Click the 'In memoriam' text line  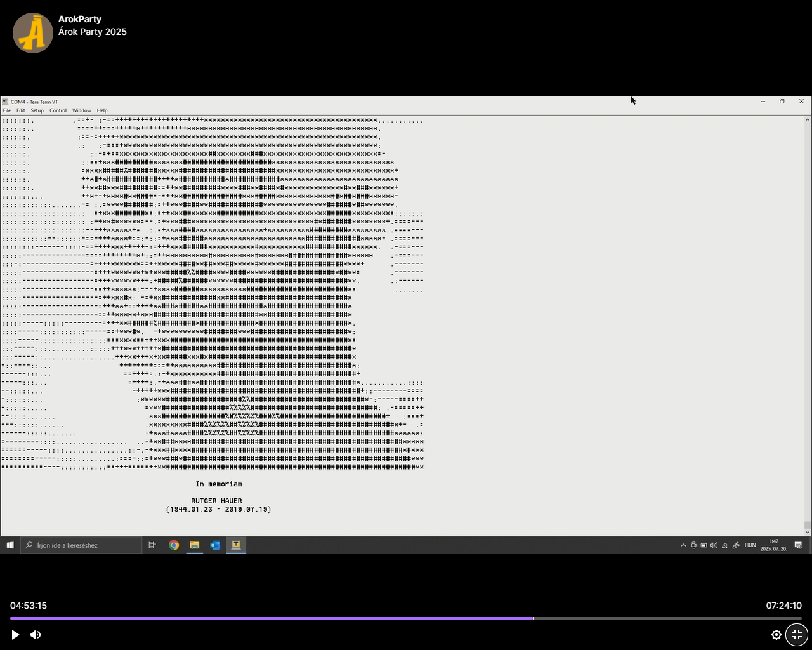pos(219,484)
